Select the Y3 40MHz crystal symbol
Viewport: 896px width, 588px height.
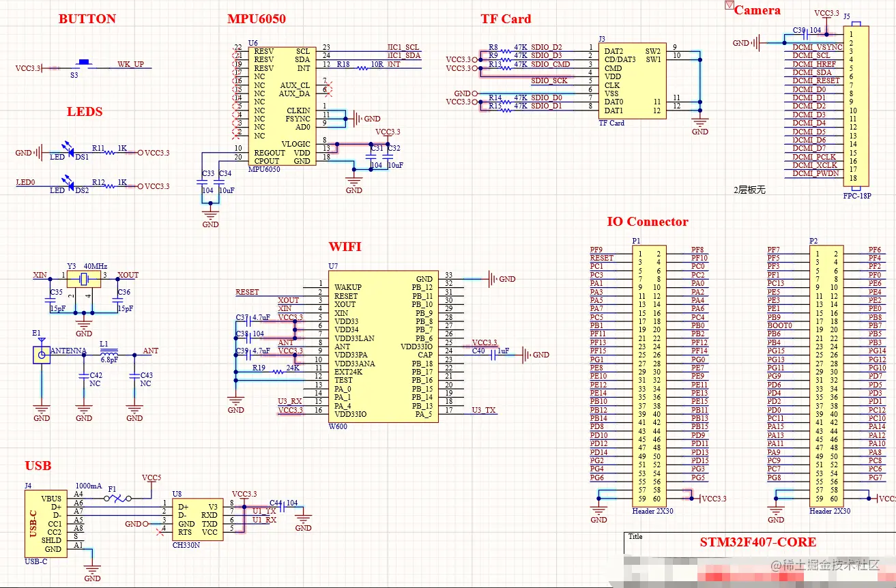[x=84, y=278]
